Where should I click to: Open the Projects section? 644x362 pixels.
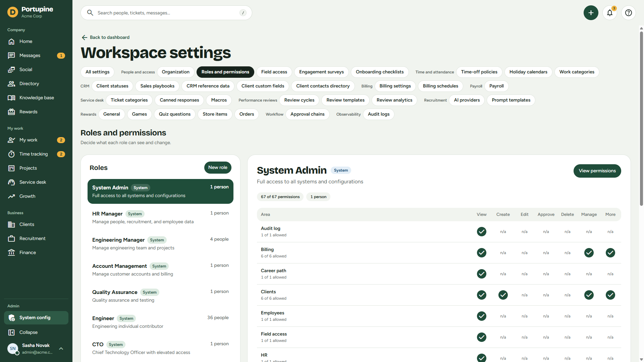[36, 168]
